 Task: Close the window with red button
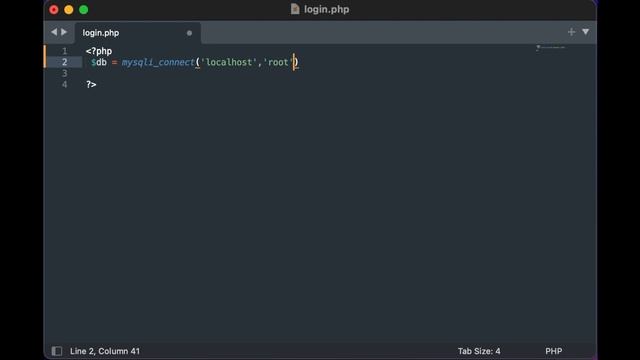tap(54, 9)
